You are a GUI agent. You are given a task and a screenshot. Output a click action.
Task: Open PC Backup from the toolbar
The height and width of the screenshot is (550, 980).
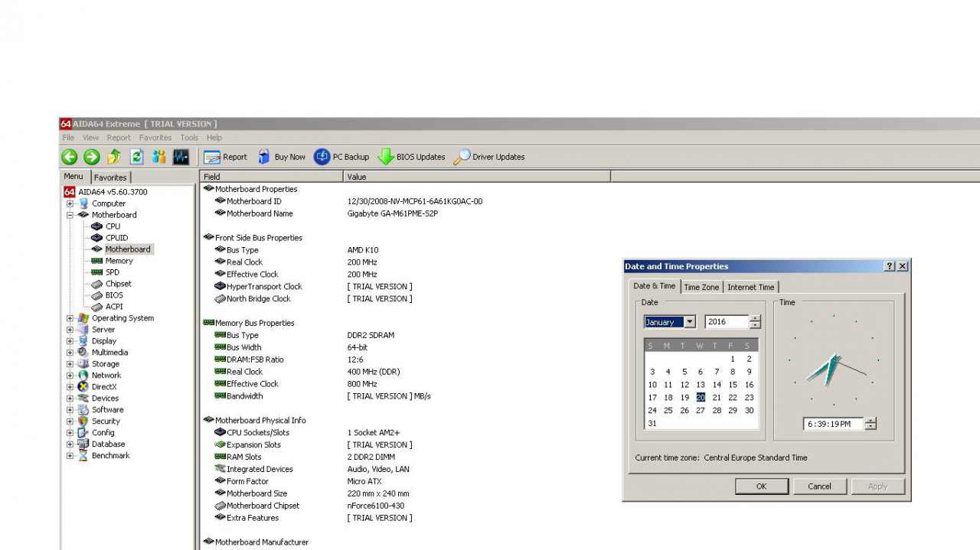pyautogui.click(x=341, y=157)
